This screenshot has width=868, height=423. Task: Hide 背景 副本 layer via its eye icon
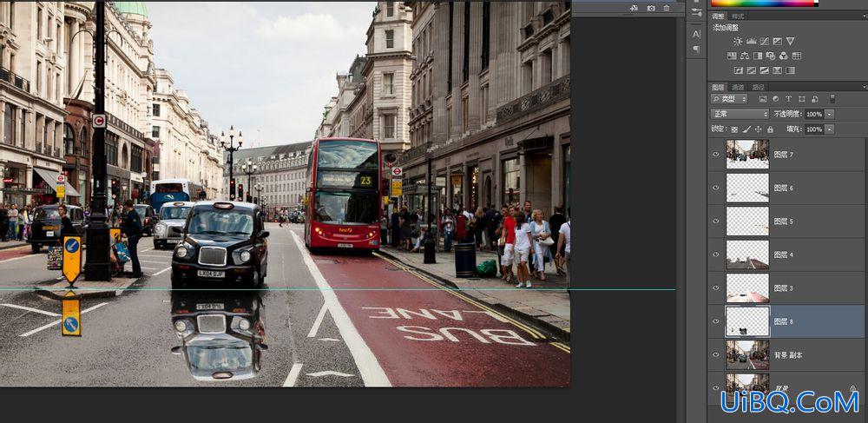click(x=716, y=355)
